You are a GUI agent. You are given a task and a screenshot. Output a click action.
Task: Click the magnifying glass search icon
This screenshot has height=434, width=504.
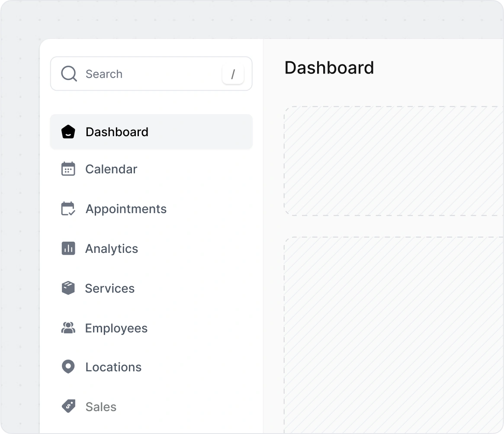tap(69, 74)
